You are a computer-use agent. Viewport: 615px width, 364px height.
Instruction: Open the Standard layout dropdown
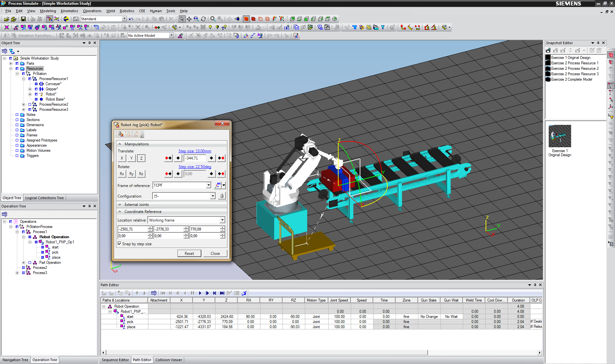[x=124, y=19]
